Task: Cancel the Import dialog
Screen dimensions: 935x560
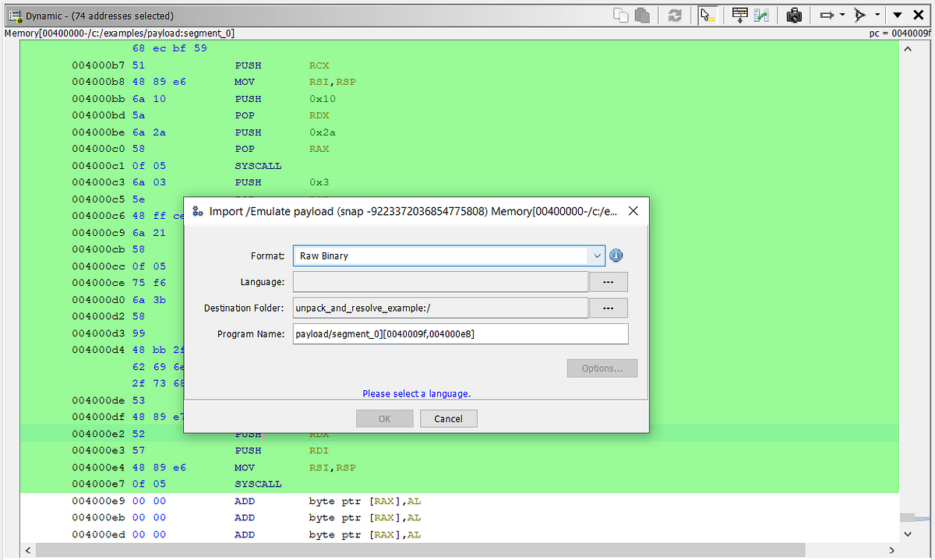Action: 449,418
